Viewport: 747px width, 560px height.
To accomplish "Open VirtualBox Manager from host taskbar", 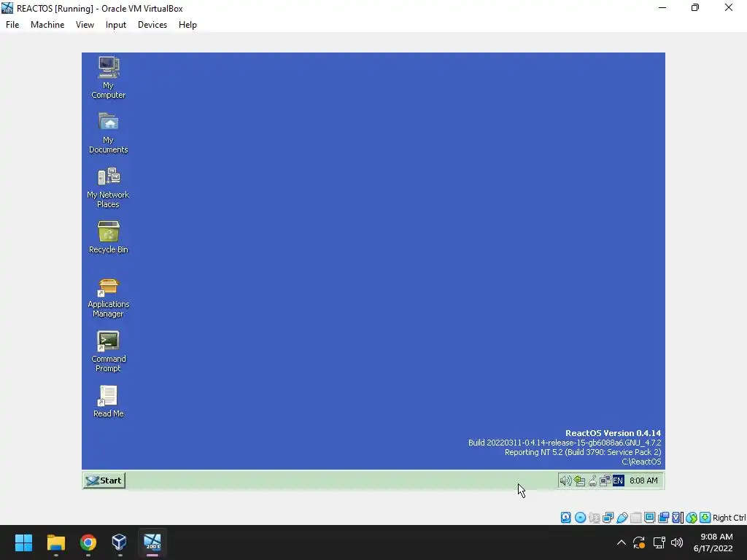I will pos(120,542).
